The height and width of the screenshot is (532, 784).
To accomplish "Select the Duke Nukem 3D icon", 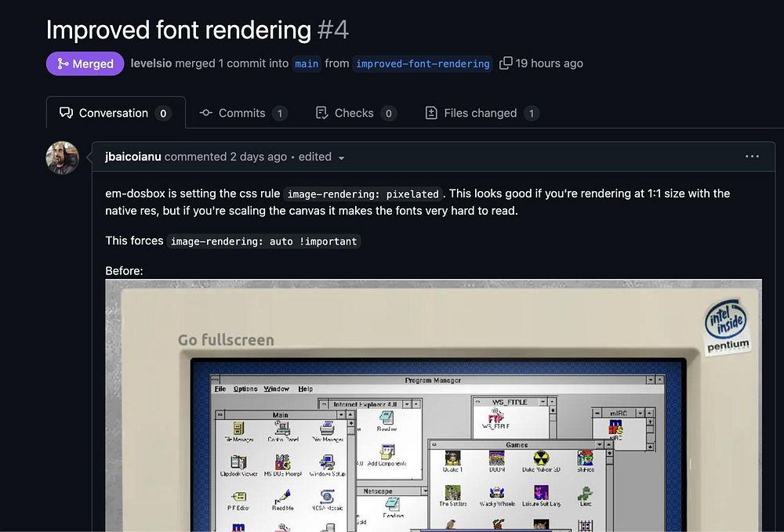I will tap(541, 462).
